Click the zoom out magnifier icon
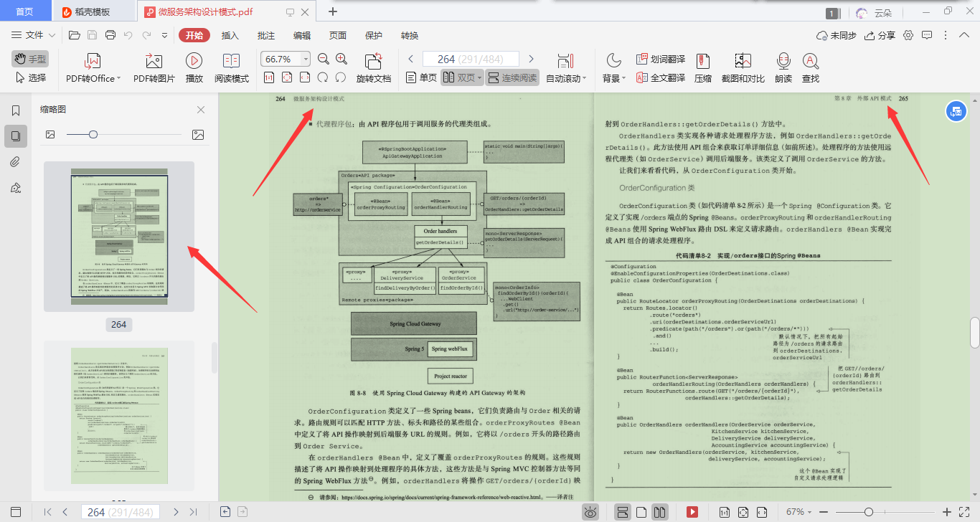Viewport: 980px width, 522px height. coord(323,60)
